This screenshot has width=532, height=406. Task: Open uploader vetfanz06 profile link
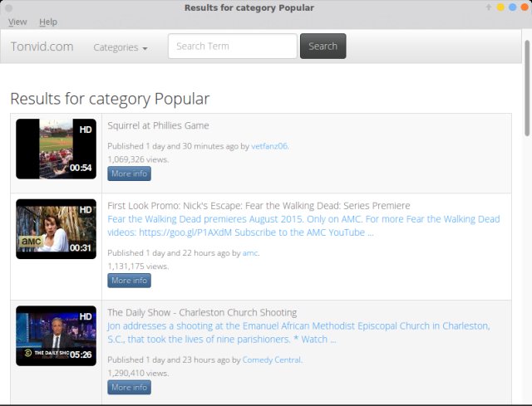pos(269,146)
